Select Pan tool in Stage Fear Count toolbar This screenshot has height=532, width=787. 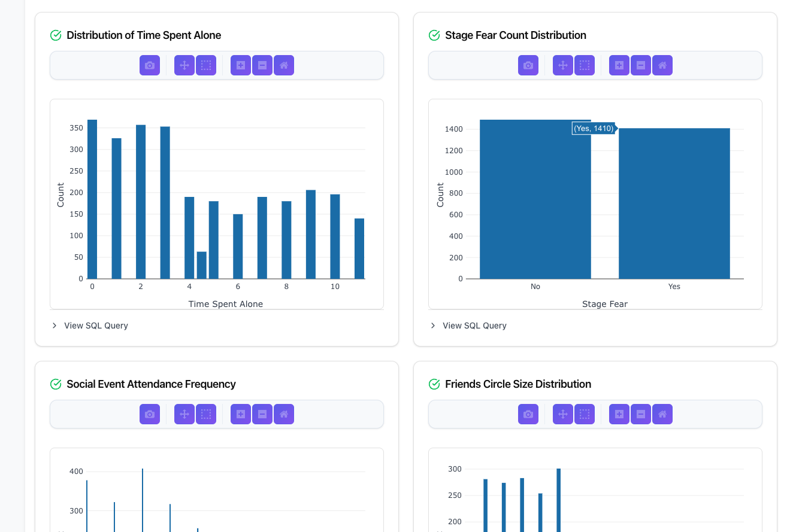[x=563, y=65]
